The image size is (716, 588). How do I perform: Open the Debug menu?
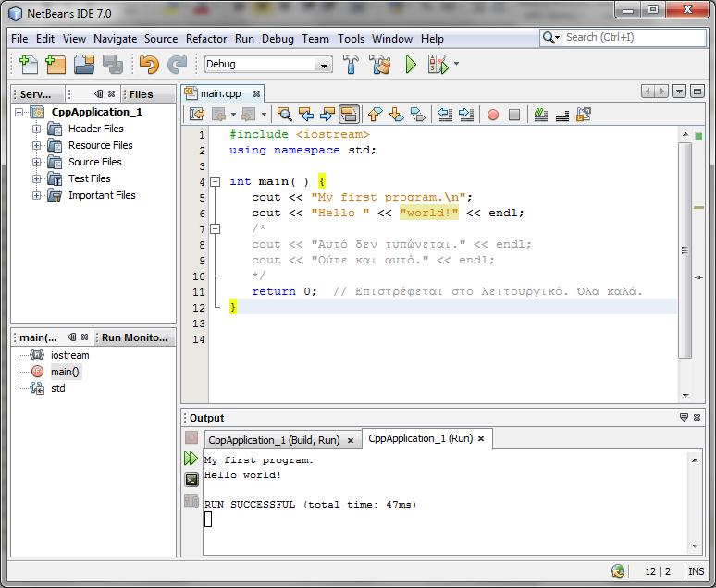(278, 39)
